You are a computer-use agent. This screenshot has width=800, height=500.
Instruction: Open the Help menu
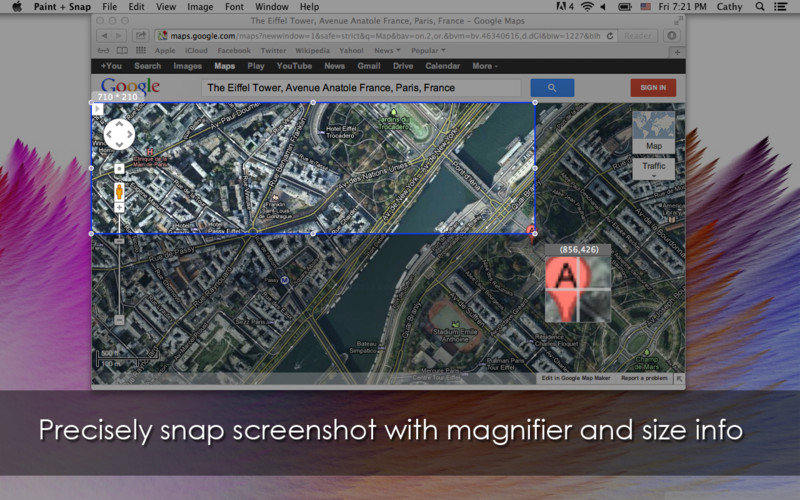[x=309, y=7]
